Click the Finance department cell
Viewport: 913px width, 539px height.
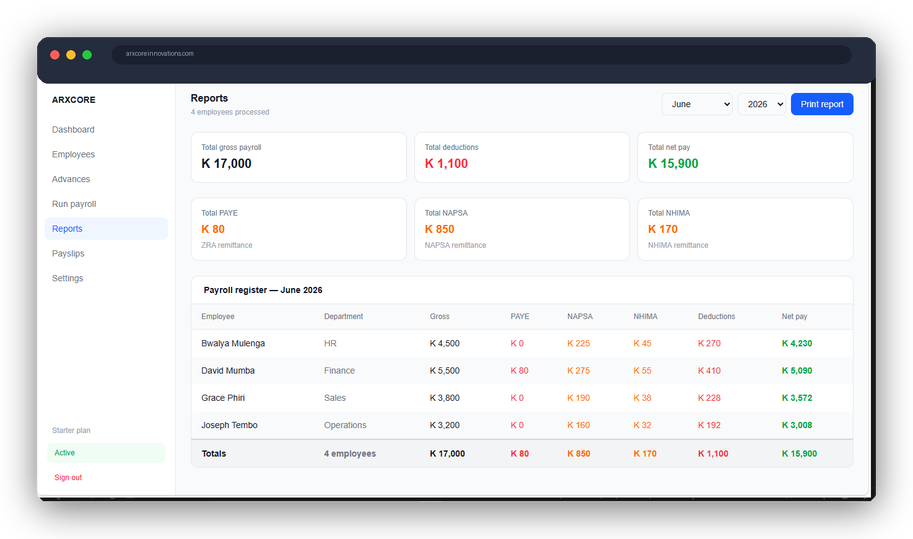pyautogui.click(x=339, y=371)
